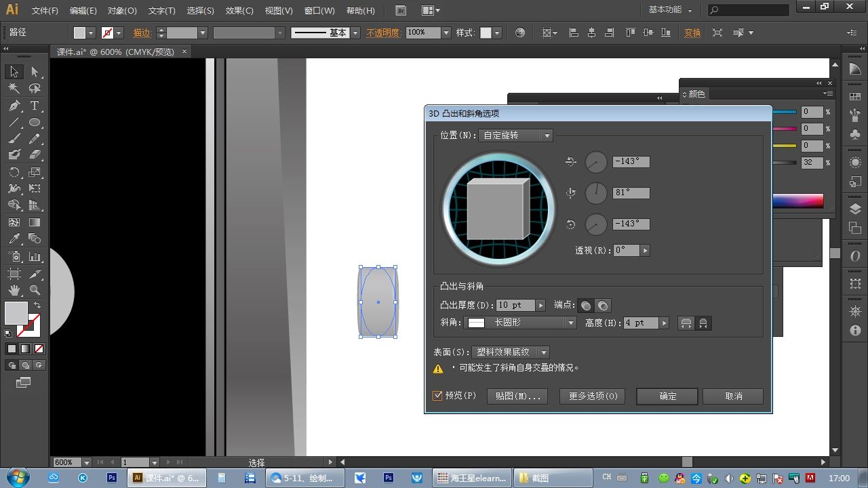The image size is (868, 488).
Task: Select the Pencil tool
Action: coord(35,139)
